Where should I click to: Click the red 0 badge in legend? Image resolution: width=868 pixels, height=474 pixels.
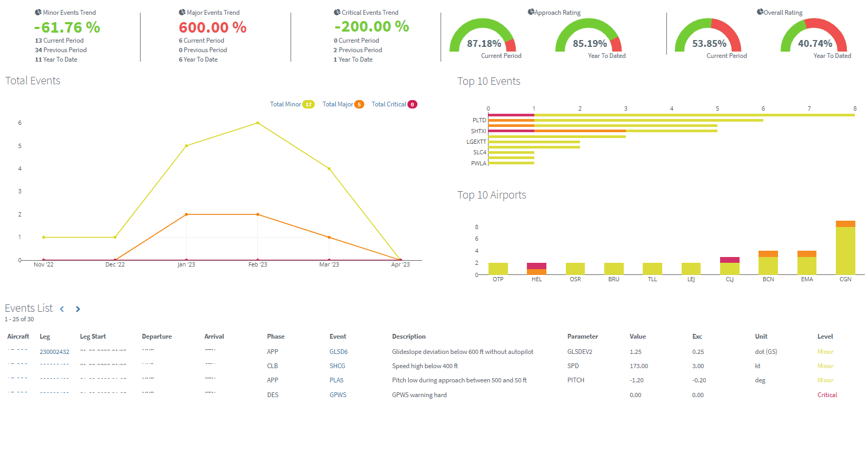point(413,104)
